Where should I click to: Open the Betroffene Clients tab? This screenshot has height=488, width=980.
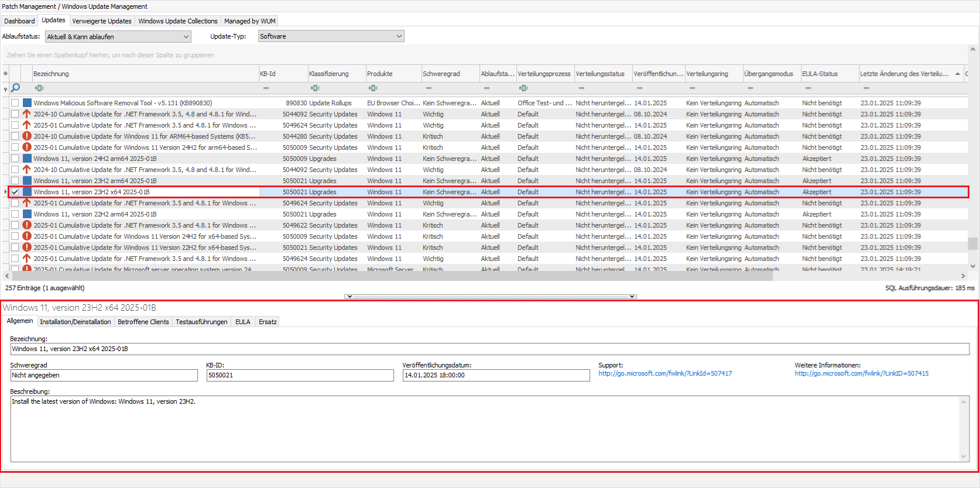click(x=143, y=322)
